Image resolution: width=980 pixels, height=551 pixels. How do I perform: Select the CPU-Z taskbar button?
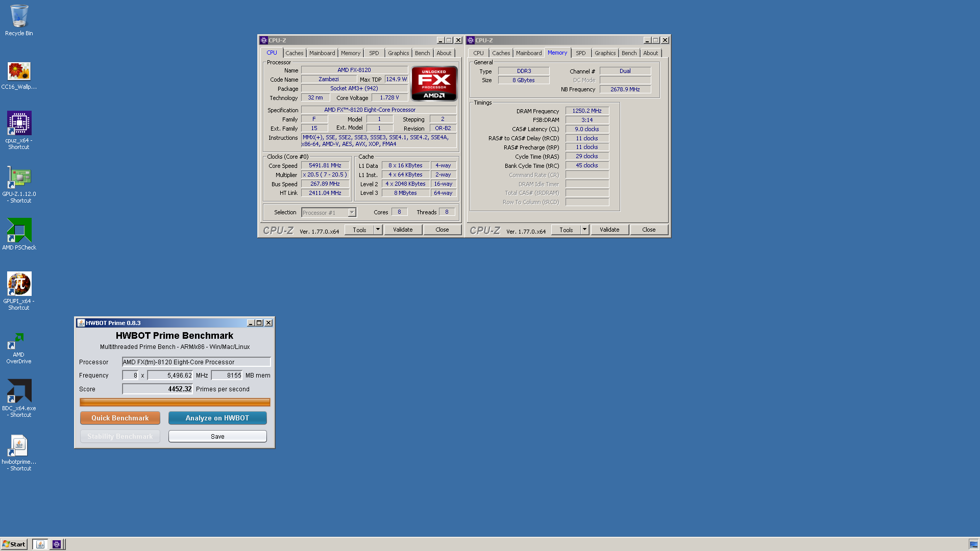click(x=57, y=544)
